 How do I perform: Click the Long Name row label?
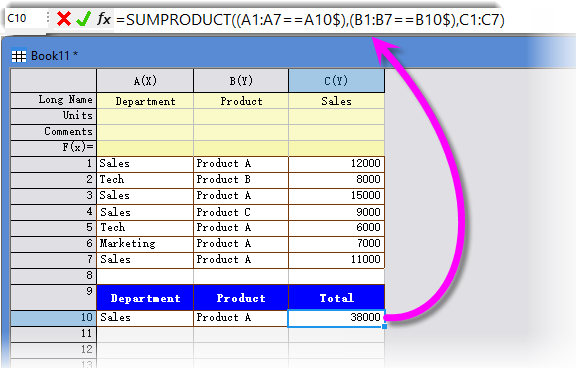click(x=54, y=100)
